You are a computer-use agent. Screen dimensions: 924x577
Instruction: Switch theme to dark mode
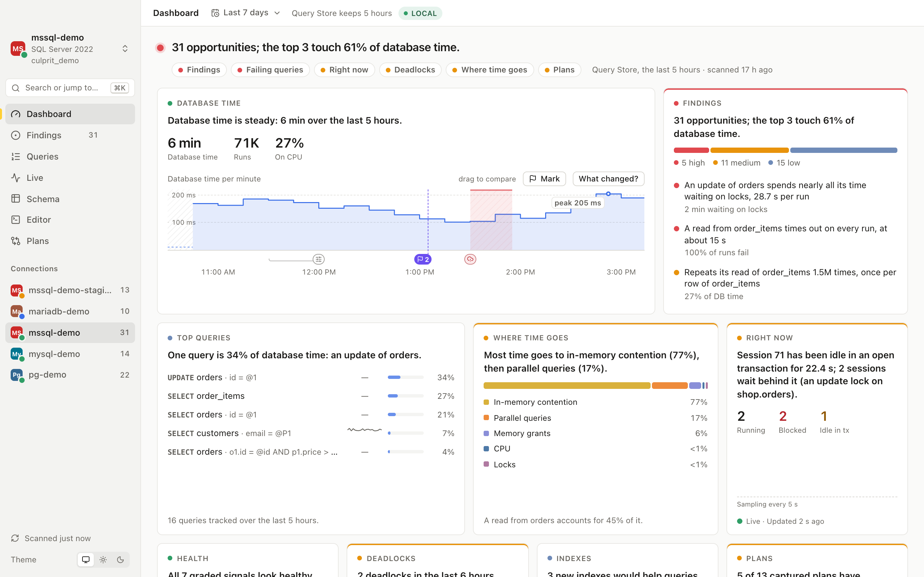[x=120, y=559]
